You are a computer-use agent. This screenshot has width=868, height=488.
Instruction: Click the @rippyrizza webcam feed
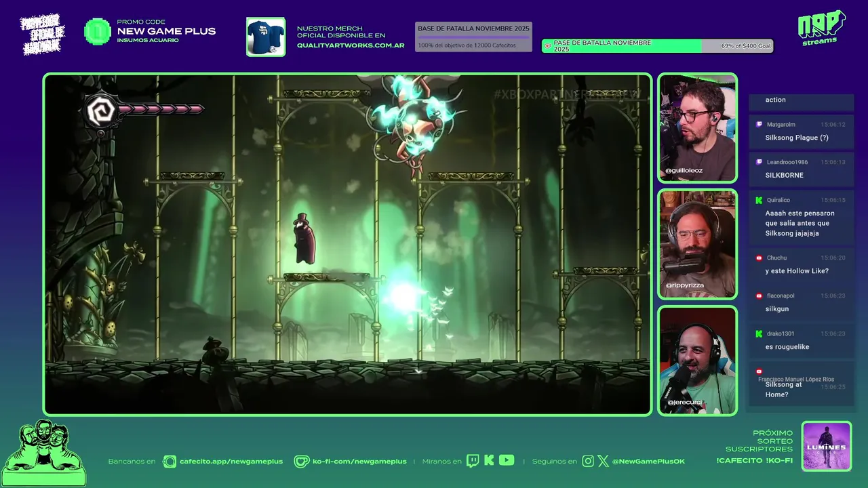pos(697,244)
